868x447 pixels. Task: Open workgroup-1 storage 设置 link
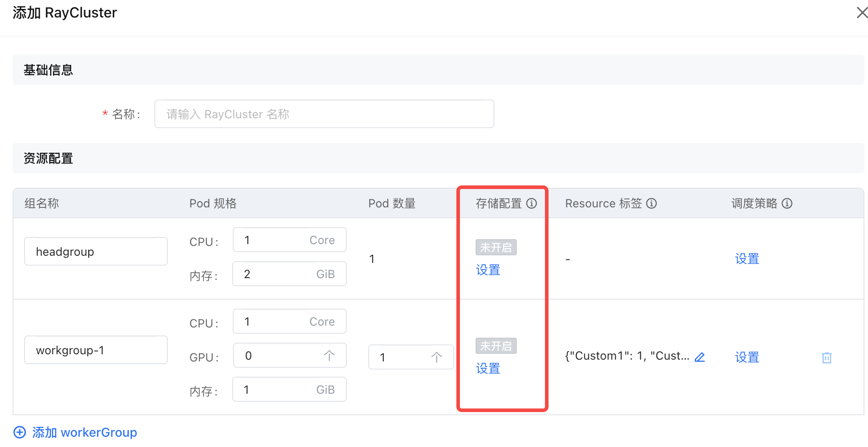coord(488,368)
